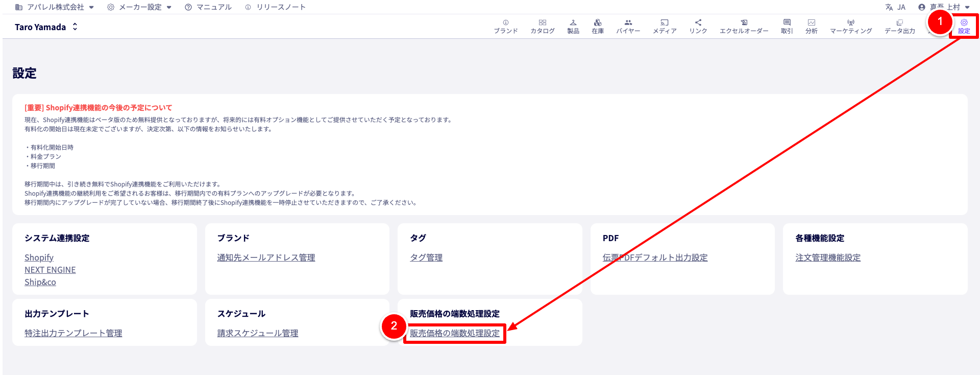Expand the 上村 user account menu

[944, 7]
